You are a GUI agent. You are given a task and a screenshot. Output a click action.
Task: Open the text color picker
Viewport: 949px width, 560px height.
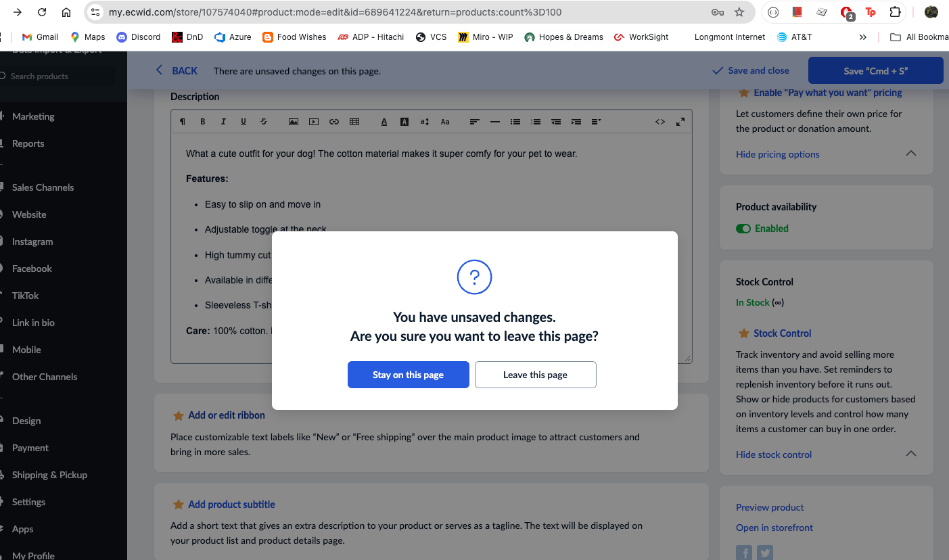[384, 122]
